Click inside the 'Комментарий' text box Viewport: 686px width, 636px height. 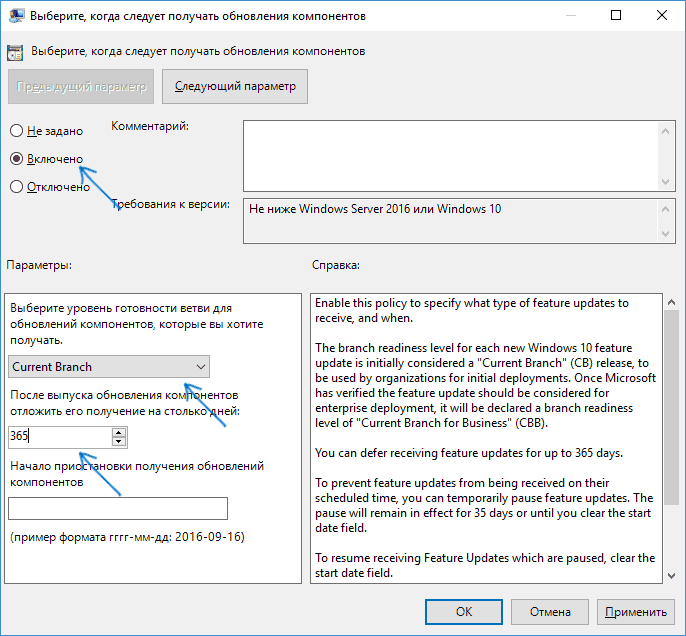point(451,156)
